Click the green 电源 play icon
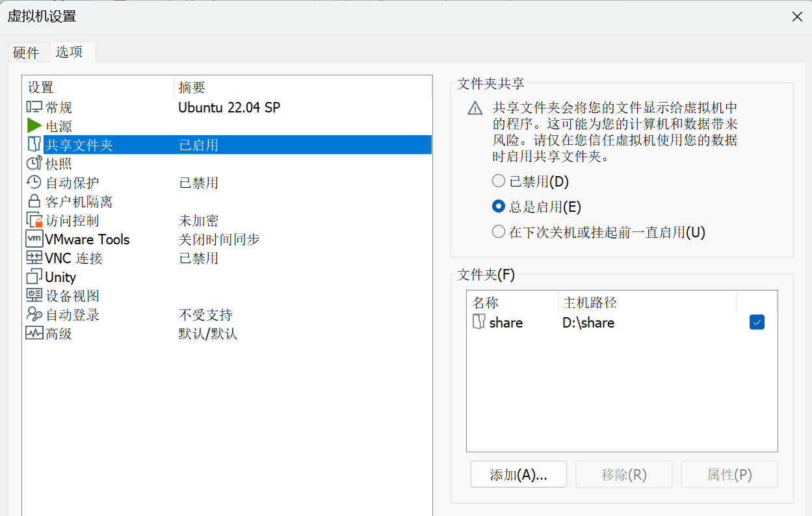812x516 pixels. coord(34,125)
